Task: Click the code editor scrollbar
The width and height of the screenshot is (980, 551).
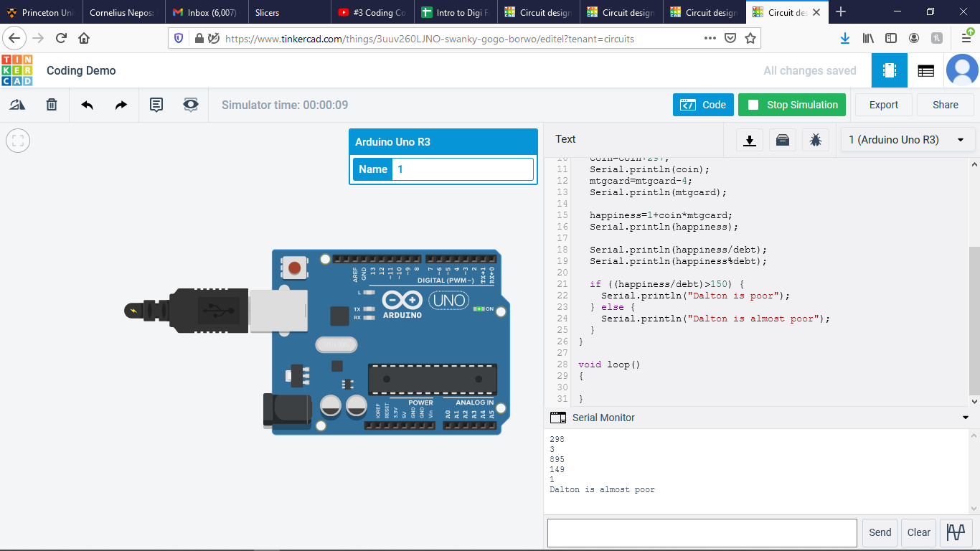Action: click(x=974, y=320)
